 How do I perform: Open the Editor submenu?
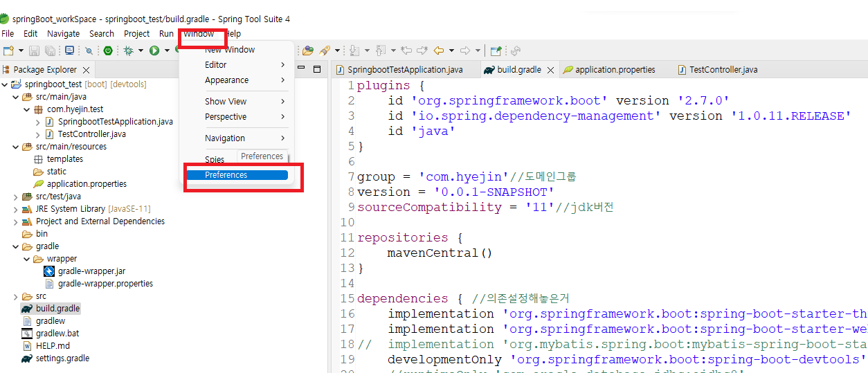237,65
